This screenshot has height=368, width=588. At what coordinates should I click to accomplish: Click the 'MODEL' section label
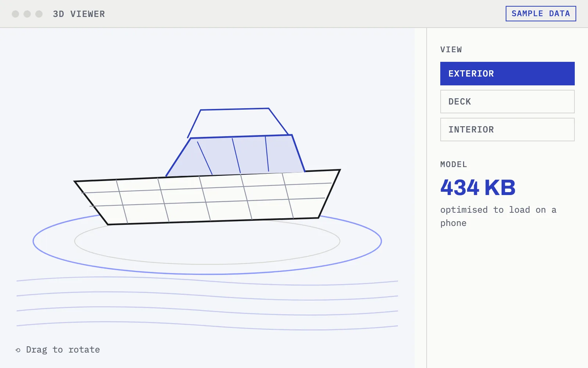click(x=453, y=164)
